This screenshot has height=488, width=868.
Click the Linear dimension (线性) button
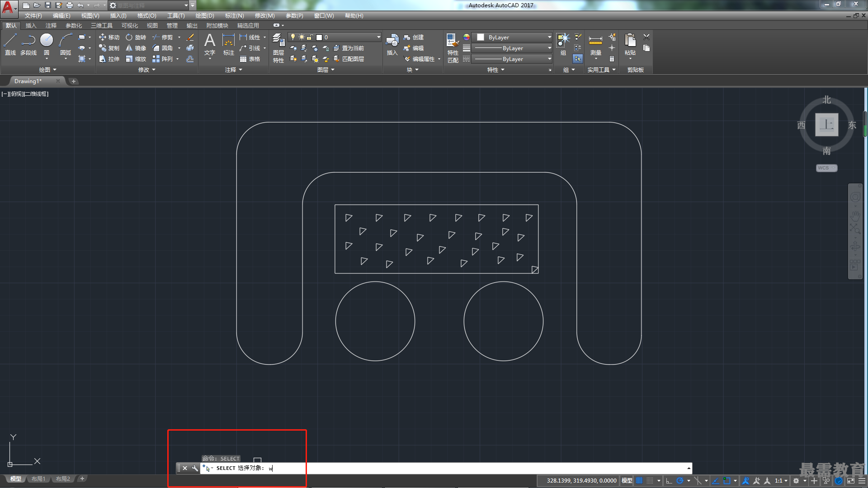pyautogui.click(x=250, y=37)
